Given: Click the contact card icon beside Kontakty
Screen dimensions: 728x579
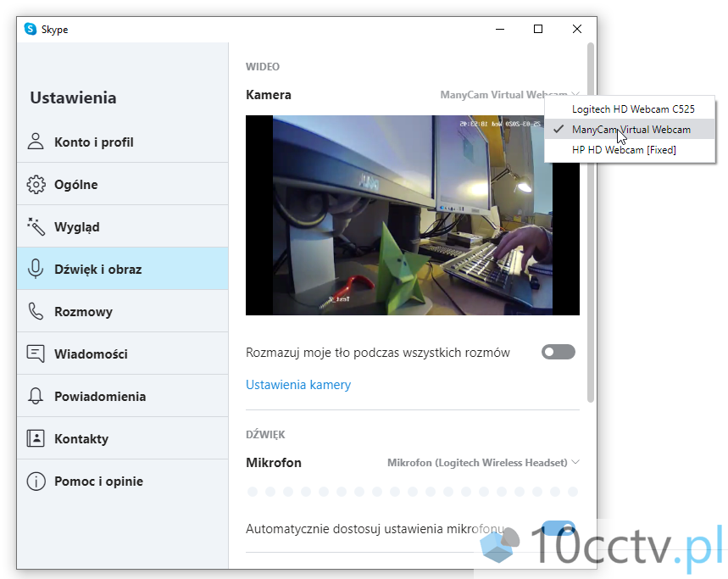Looking at the screenshot, I should coord(36,438).
